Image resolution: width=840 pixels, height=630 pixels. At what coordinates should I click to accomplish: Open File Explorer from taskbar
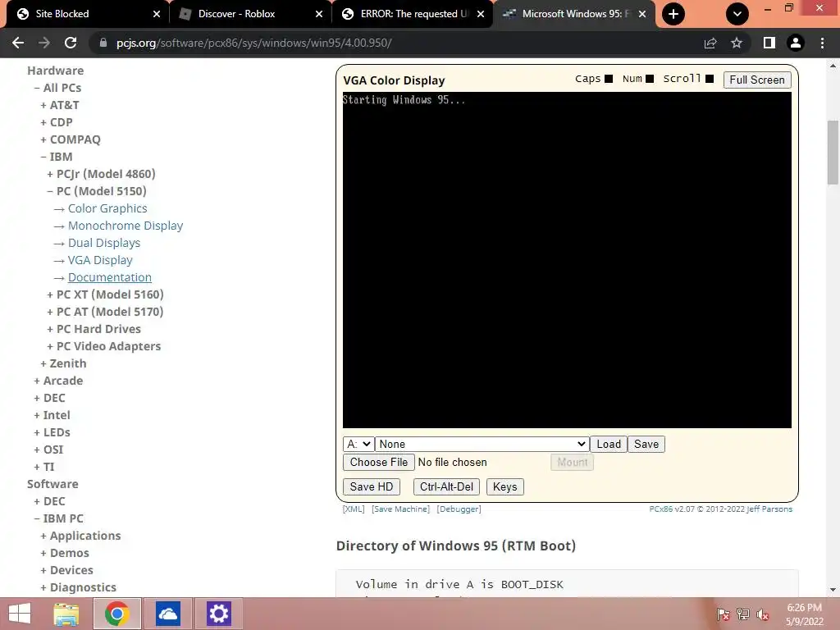(x=67, y=614)
